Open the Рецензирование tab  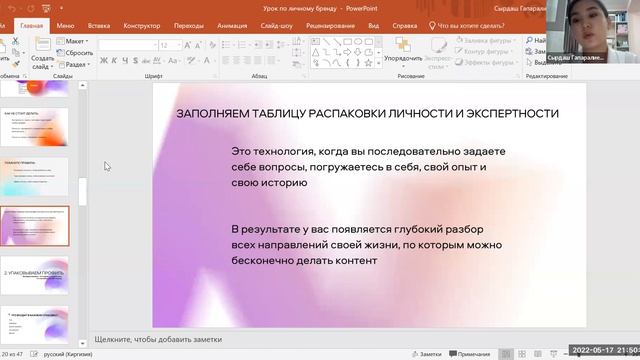tap(330, 26)
